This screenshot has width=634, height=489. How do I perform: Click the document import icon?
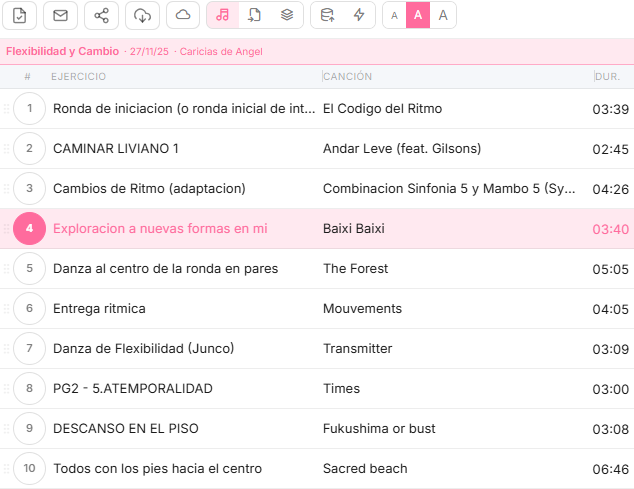tap(254, 15)
